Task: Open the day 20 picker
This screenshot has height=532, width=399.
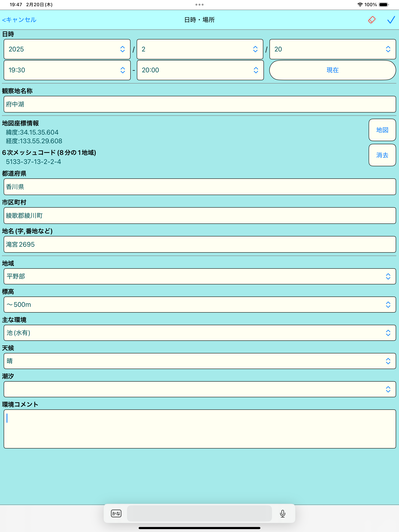Action: [x=333, y=49]
